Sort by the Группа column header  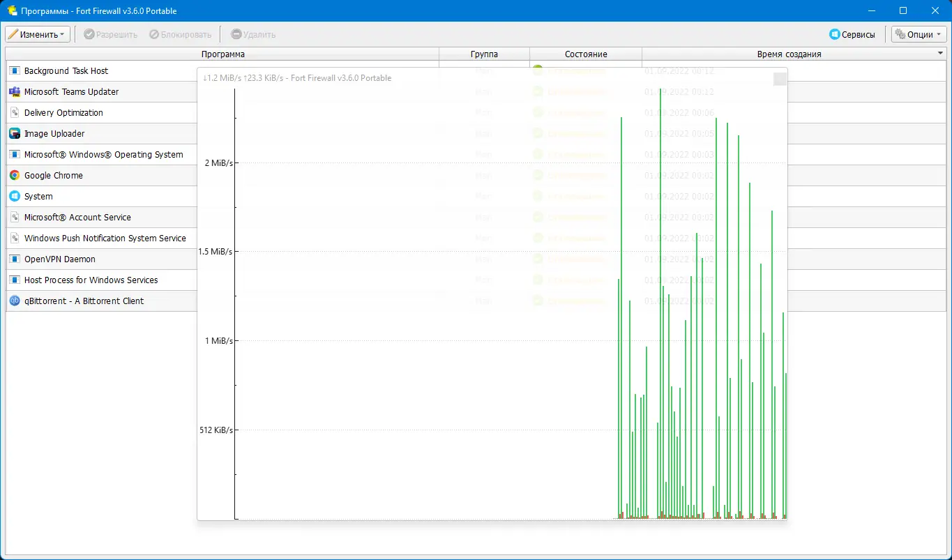(484, 54)
